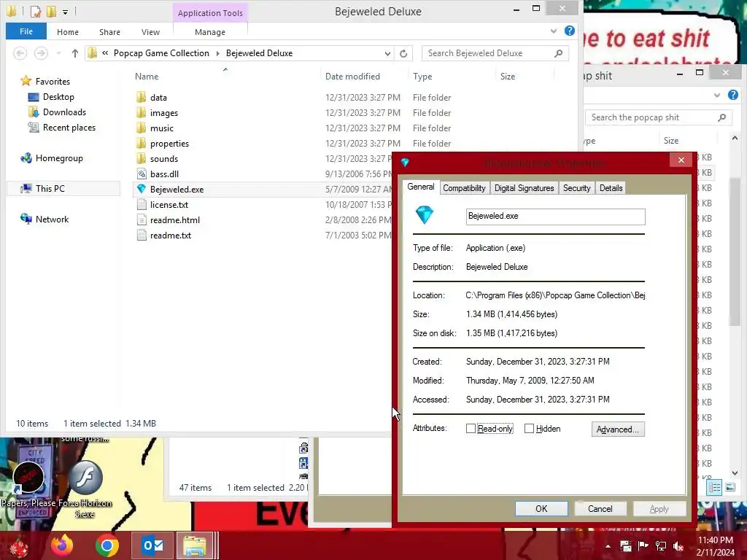
Task: Switch to Compatibility tab in Properties
Action: coord(464,188)
